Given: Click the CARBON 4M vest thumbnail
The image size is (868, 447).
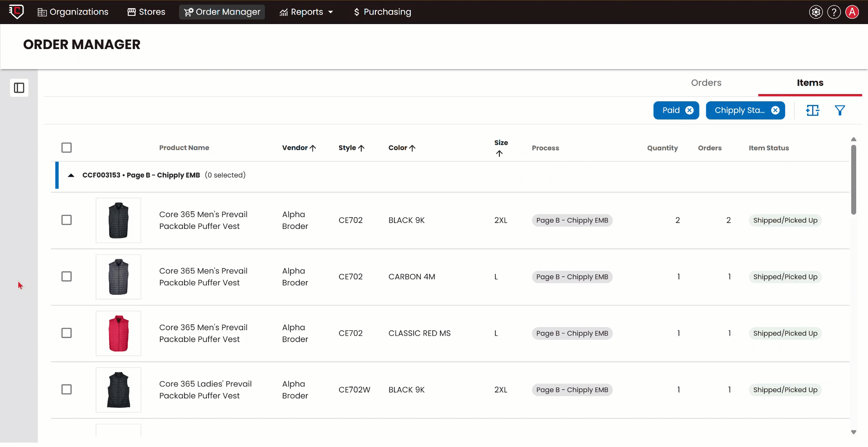Looking at the screenshot, I should coord(119,277).
